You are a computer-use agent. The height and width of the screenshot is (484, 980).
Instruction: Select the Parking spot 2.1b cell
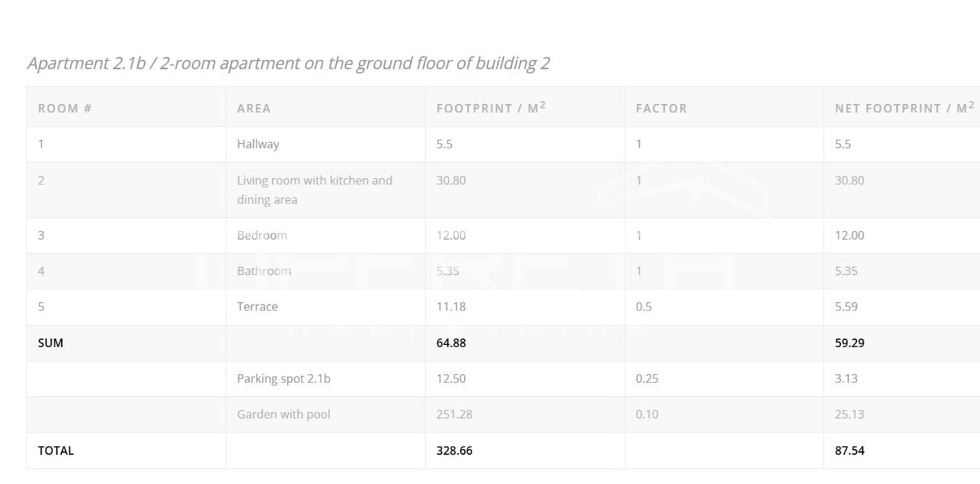[283, 378]
